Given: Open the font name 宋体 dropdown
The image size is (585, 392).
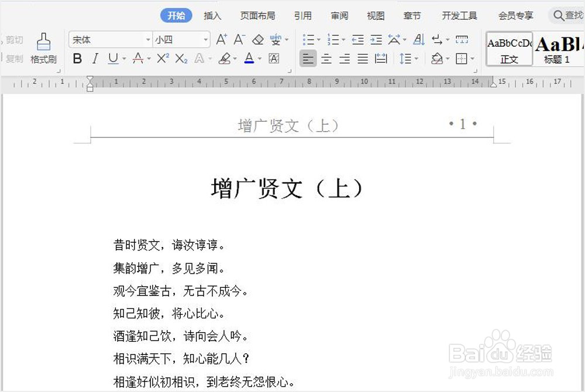Looking at the screenshot, I should [148, 40].
